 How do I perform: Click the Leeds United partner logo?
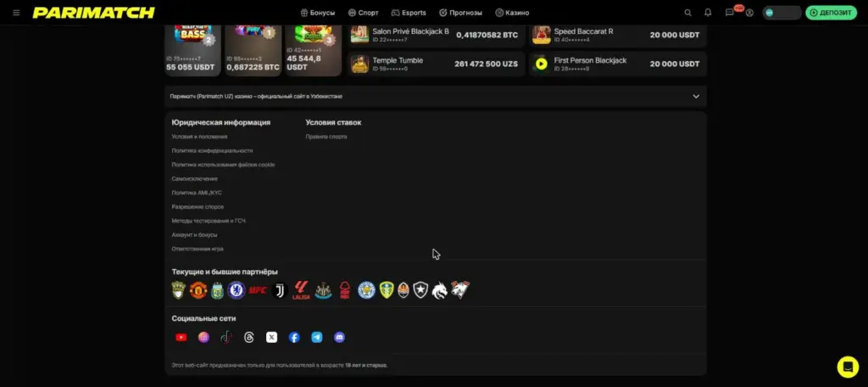click(x=387, y=290)
